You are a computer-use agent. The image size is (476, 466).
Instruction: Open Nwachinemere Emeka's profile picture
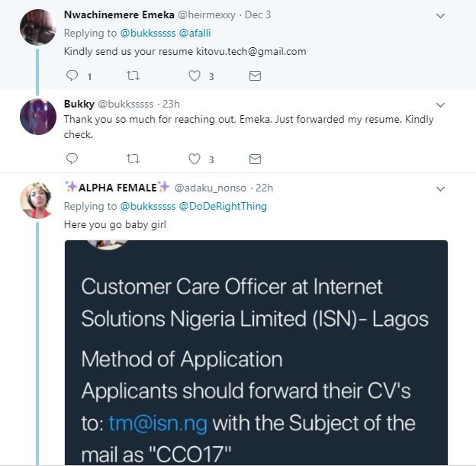pos(37,27)
